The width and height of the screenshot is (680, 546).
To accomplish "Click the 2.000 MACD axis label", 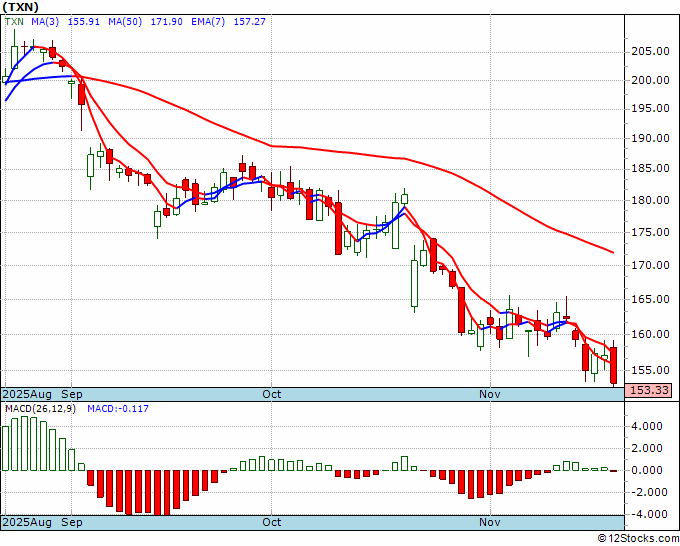I will coord(647,448).
